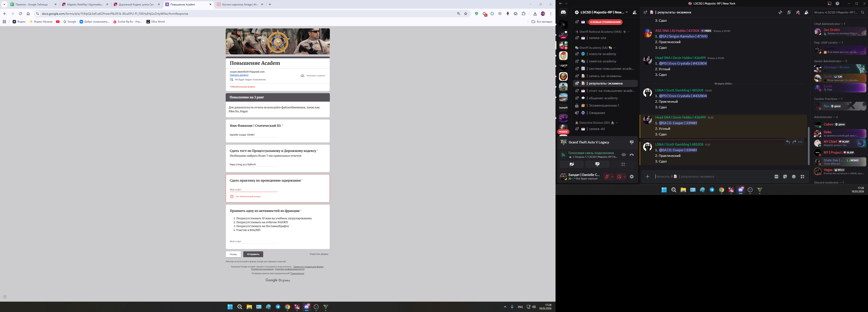This screenshot has height=312, width=868.
Task: Select запись-на-экзамены channel in list
Action: tap(605, 76)
